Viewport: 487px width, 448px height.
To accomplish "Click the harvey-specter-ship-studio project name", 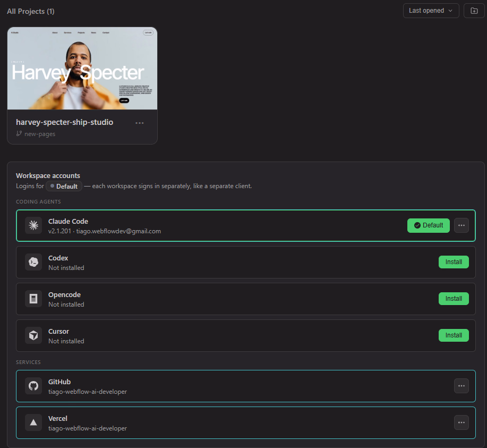I will [65, 122].
